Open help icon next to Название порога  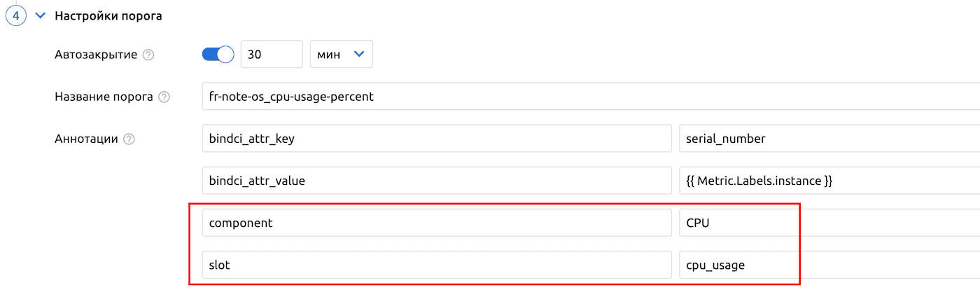(x=164, y=97)
